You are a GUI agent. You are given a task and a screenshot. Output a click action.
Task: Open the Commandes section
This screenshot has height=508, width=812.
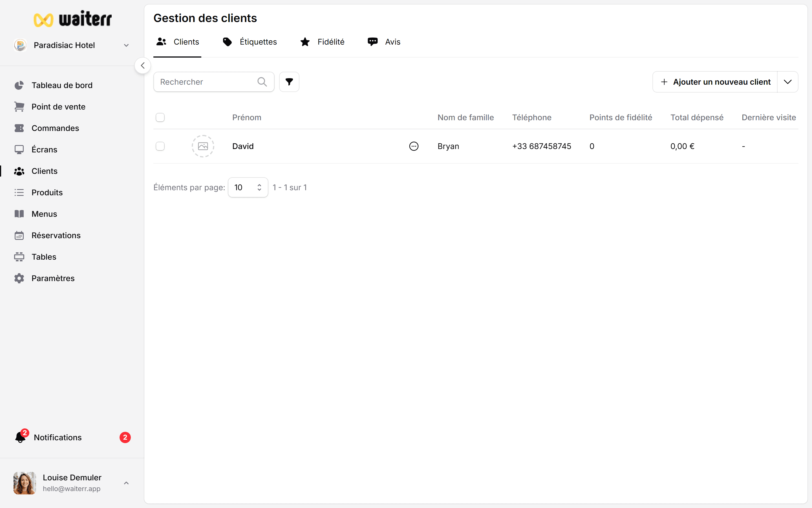click(x=55, y=128)
